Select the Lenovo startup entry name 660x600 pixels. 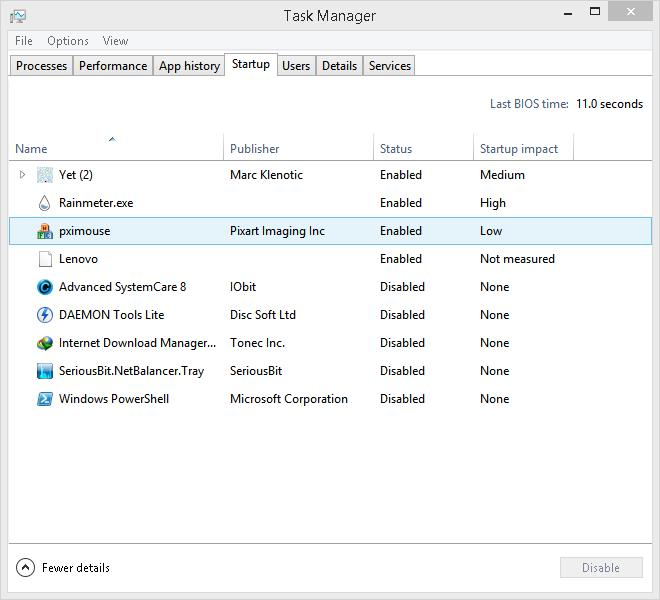pos(78,259)
